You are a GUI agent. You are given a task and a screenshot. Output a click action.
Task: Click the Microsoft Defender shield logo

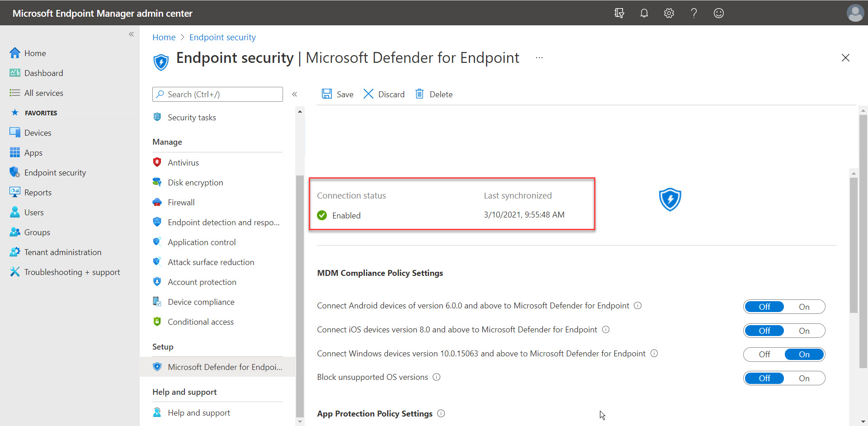pos(670,199)
